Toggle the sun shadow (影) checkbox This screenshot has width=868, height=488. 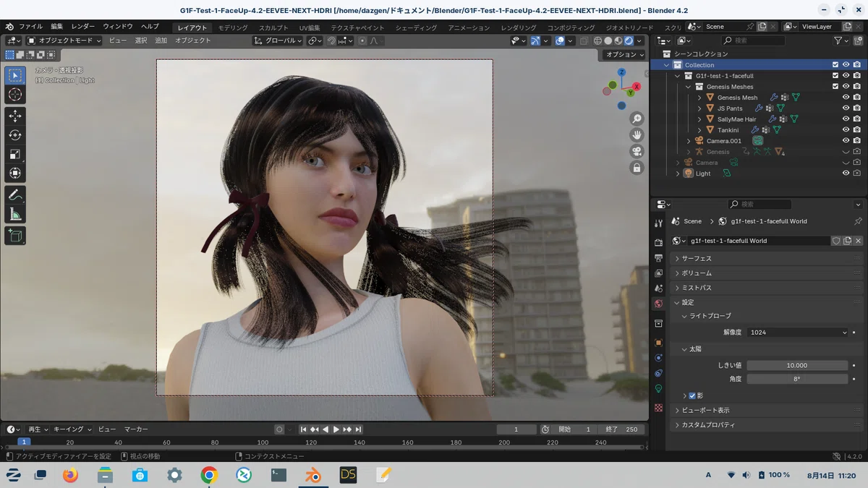(x=692, y=395)
